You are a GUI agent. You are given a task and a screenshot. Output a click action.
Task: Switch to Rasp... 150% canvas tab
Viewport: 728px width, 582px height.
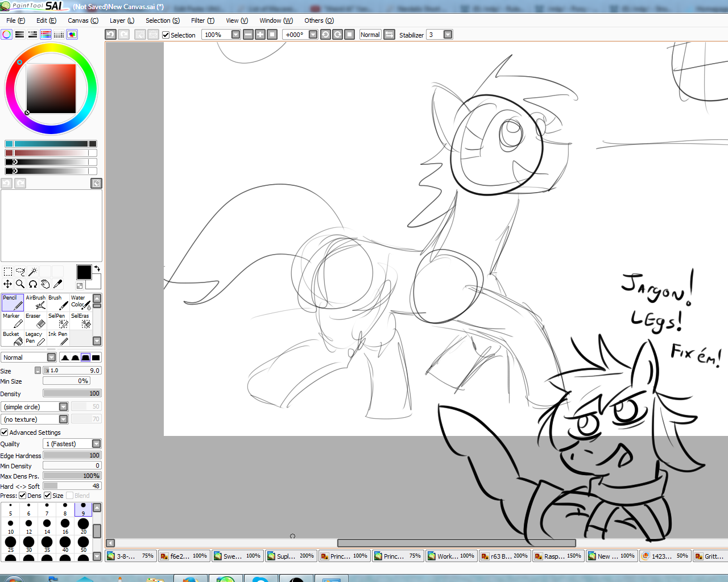coord(557,556)
